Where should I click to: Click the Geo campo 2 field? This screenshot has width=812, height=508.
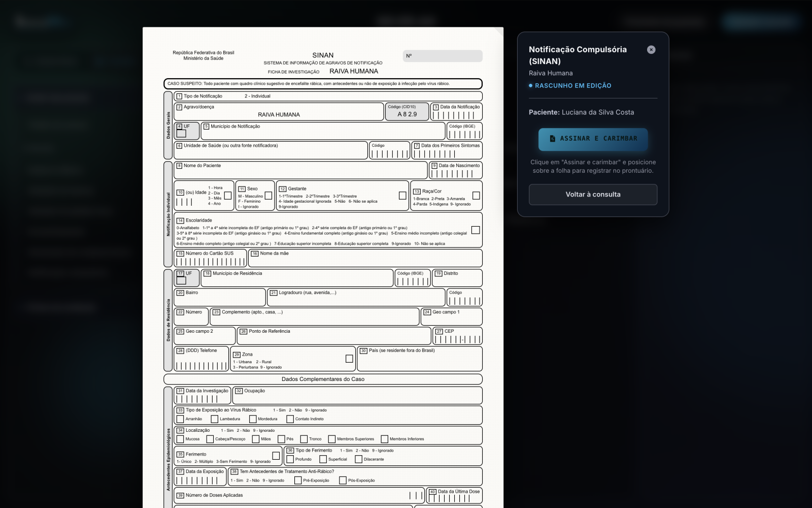click(205, 336)
